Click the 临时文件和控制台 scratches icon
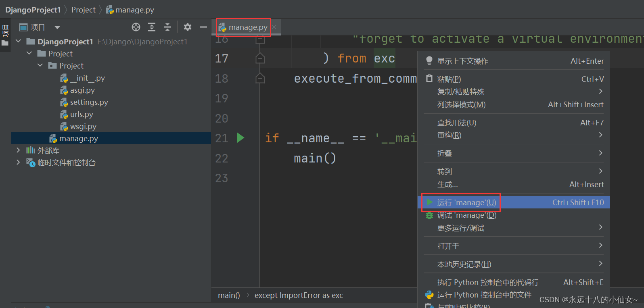The width and height of the screenshot is (644, 308). (31, 162)
